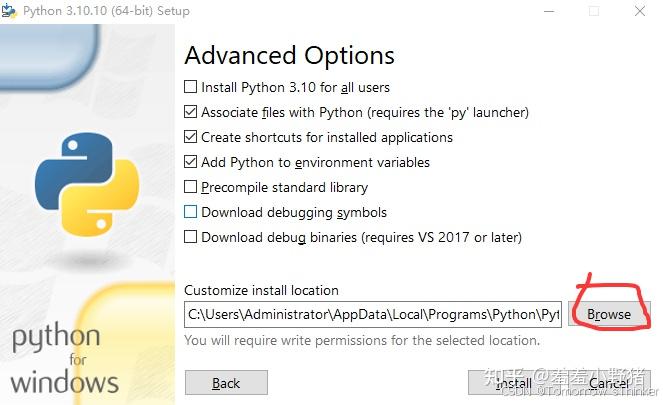This screenshot has width=663, height=405.
Task: Cancel the Python setup
Action: click(609, 383)
